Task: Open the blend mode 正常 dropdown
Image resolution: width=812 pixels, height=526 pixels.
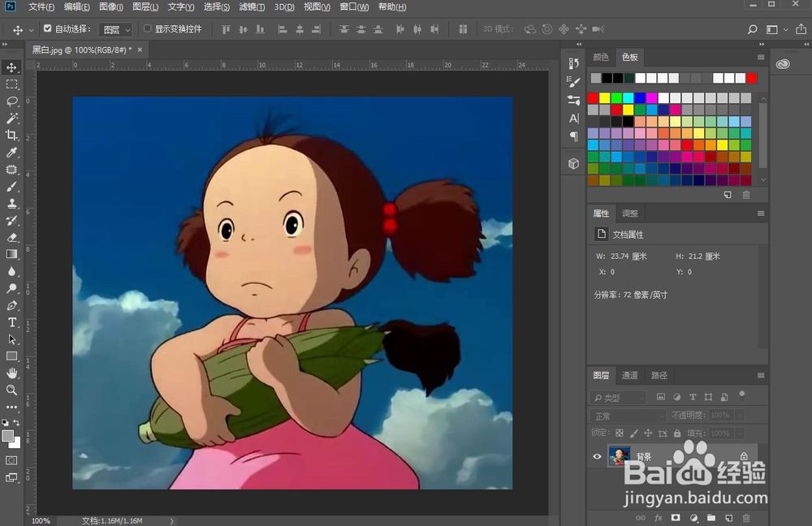Action: [628, 416]
